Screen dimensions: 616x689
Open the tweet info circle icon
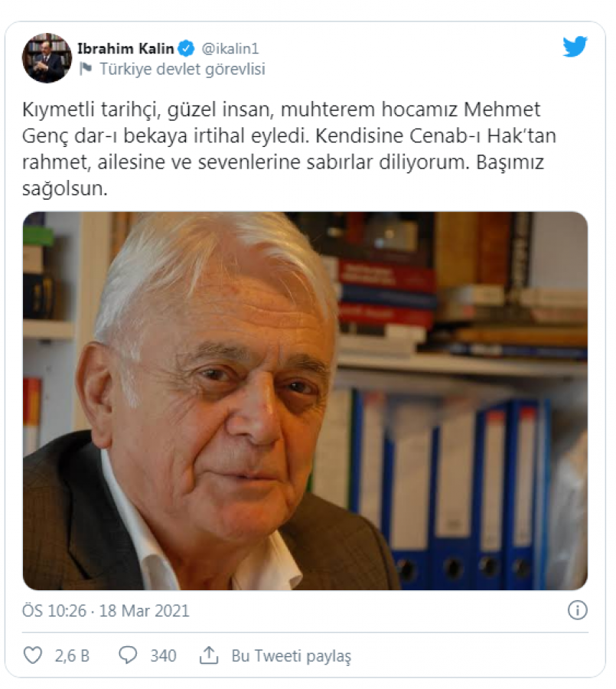click(577, 610)
